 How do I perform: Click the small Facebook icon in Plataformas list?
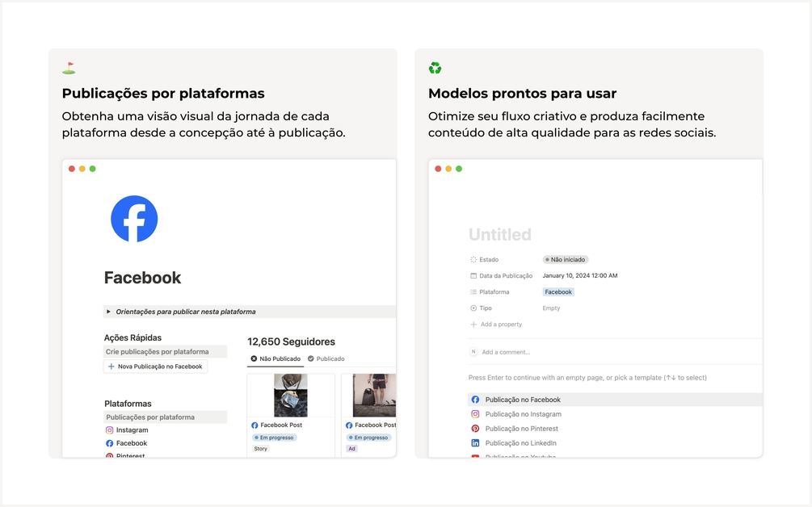[x=109, y=443]
